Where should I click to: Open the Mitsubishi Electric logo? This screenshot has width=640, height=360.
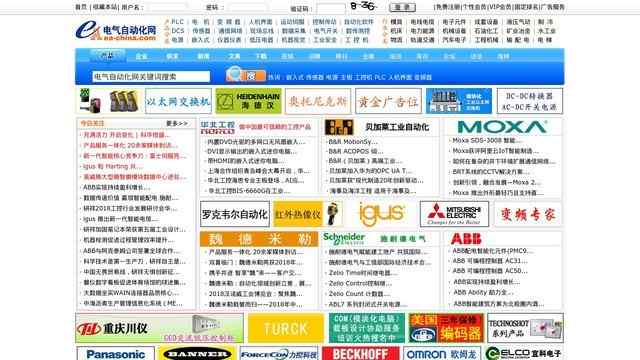click(454, 214)
